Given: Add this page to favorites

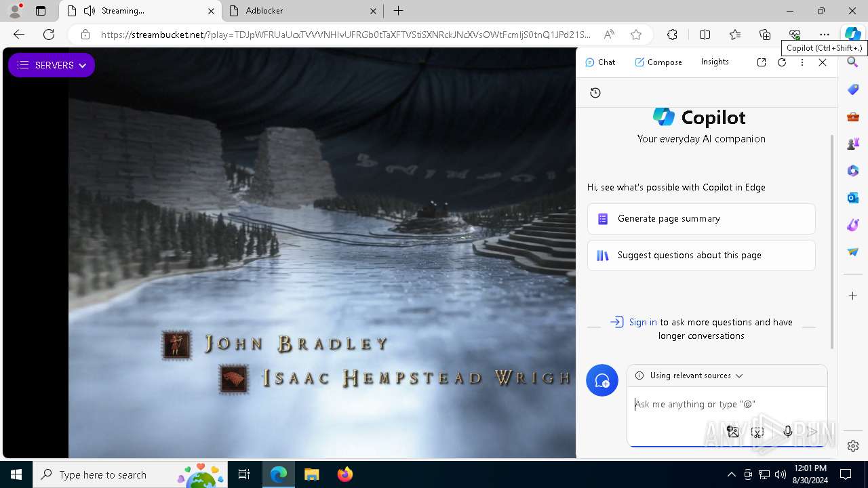Looking at the screenshot, I should coord(635,35).
